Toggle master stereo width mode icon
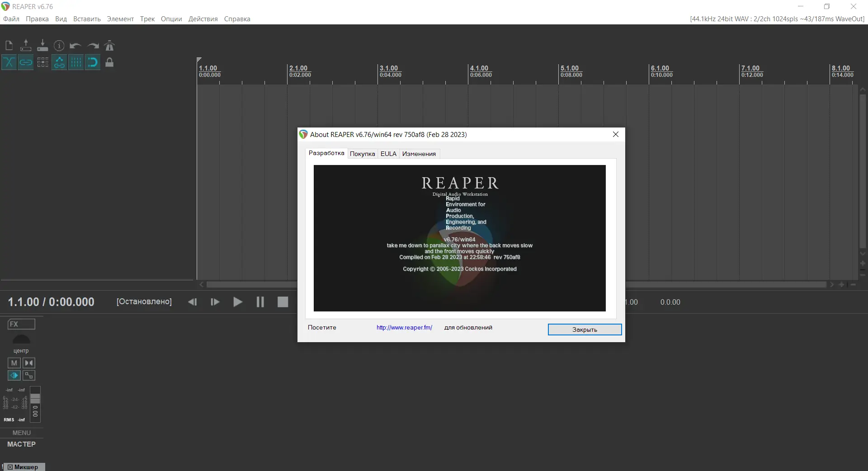The image size is (868, 471). click(x=14, y=376)
